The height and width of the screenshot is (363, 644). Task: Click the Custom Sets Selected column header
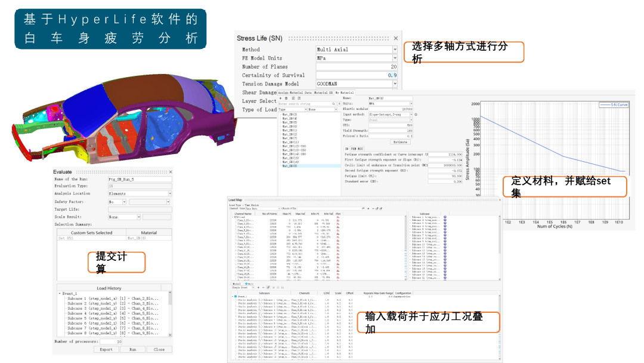pyautogui.click(x=91, y=233)
